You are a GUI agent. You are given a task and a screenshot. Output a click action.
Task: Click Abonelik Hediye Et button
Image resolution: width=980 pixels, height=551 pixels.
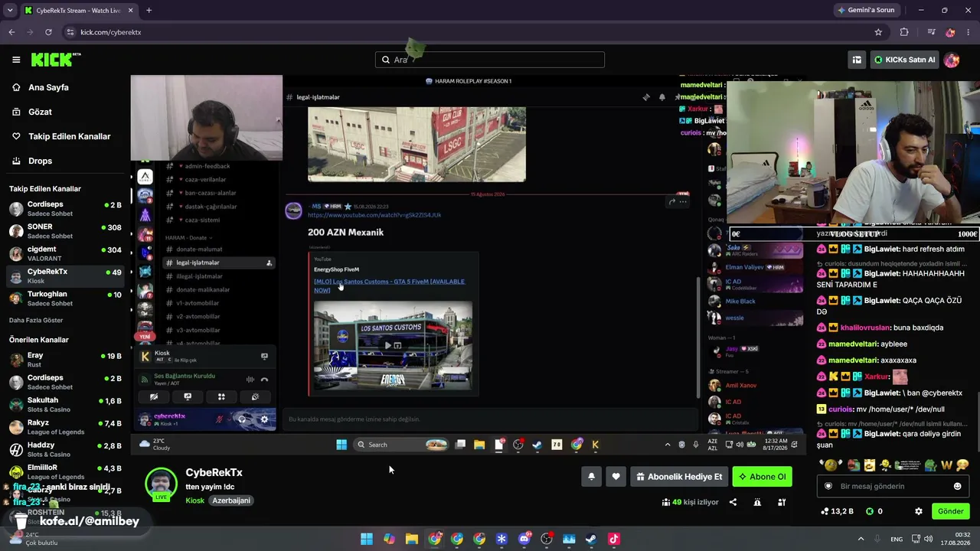(x=678, y=477)
